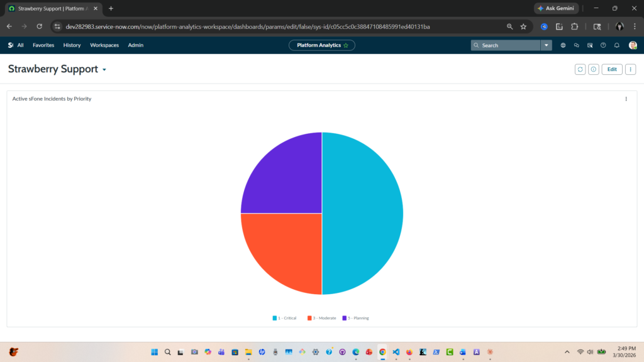Open the dashboard info icon
Viewport: 644px width, 362px height.
(593, 69)
